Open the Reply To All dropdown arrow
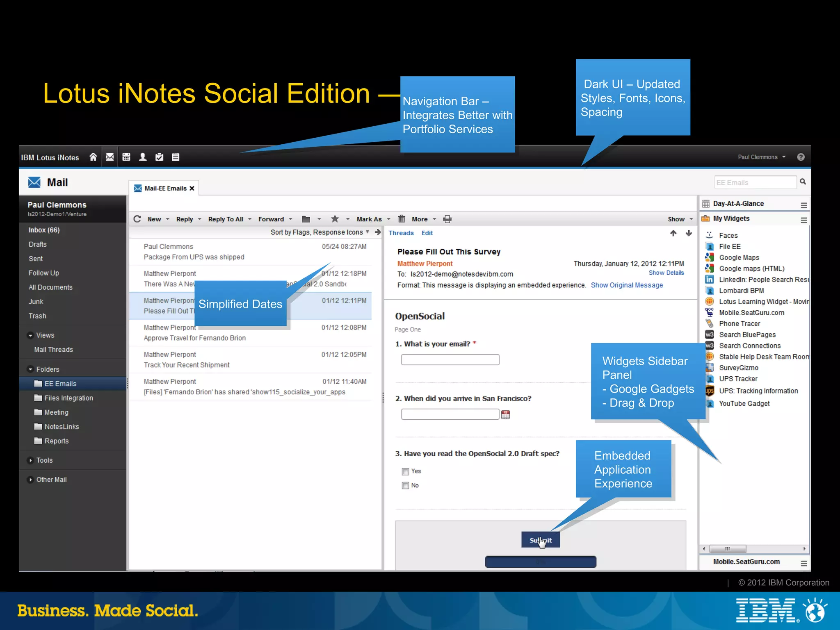 (249, 219)
